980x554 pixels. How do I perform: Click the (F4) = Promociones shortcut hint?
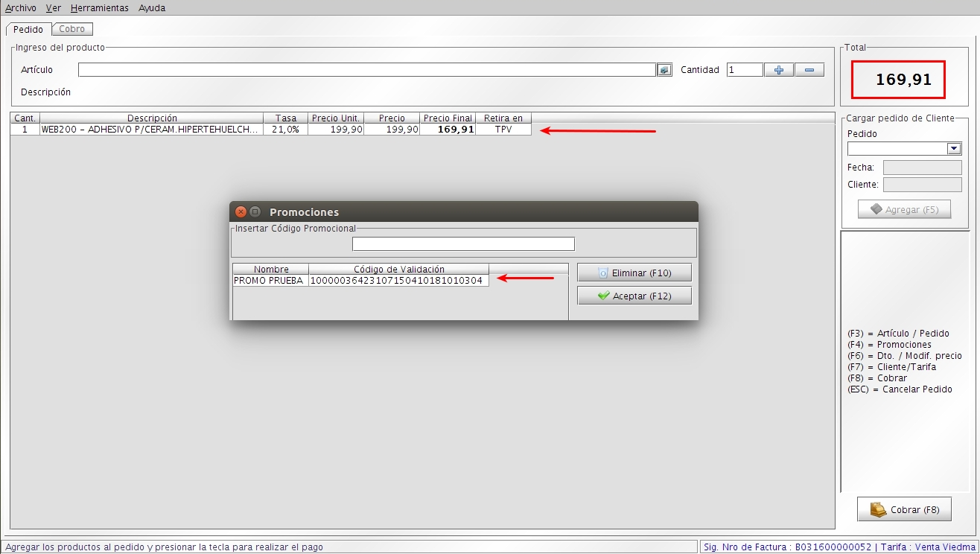(x=889, y=345)
